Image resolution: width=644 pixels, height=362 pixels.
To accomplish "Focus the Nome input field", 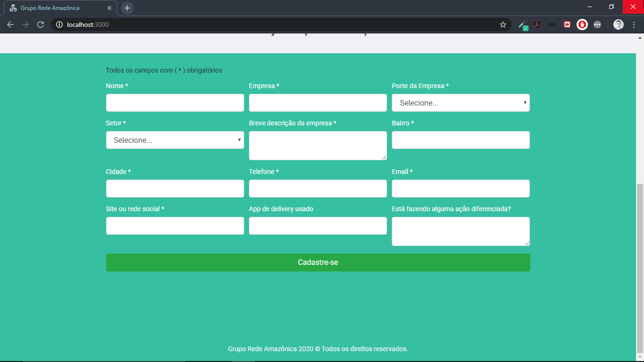I will [x=175, y=103].
